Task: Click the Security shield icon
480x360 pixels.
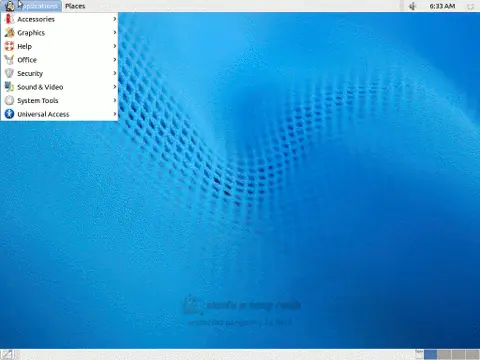Action: [x=9, y=73]
